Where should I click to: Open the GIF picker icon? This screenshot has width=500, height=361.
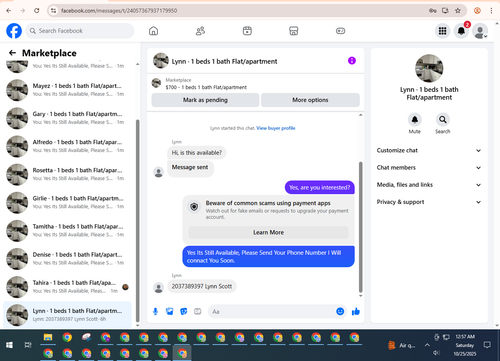click(198, 311)
